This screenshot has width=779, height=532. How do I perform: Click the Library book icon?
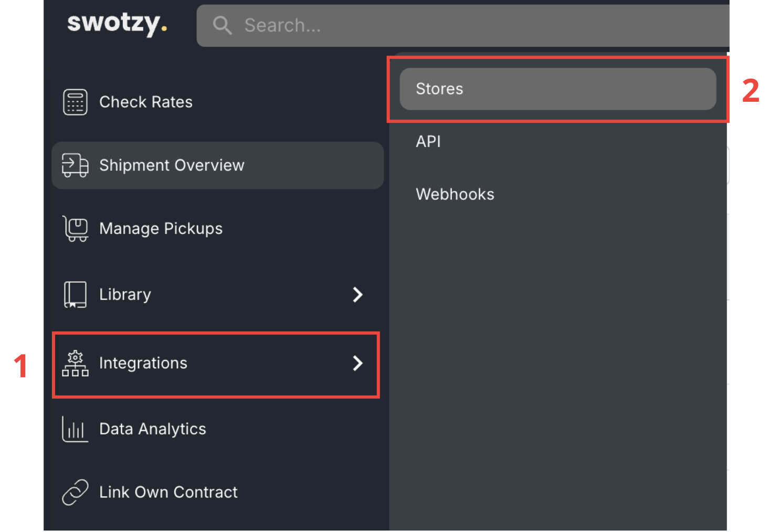(x=75, y=294)
